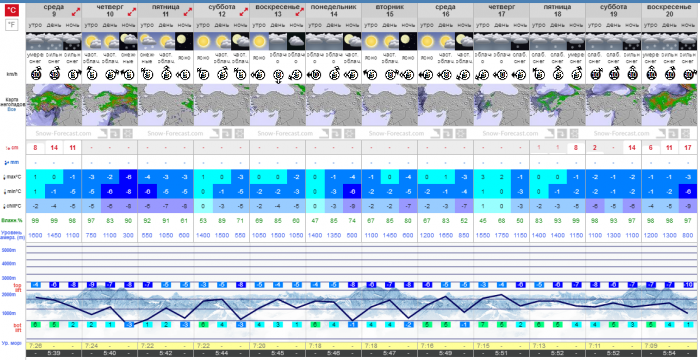This screenshot has width=700, height=360.
Task: Select the вторник 15 day header
Action: [x=390, y=11]
